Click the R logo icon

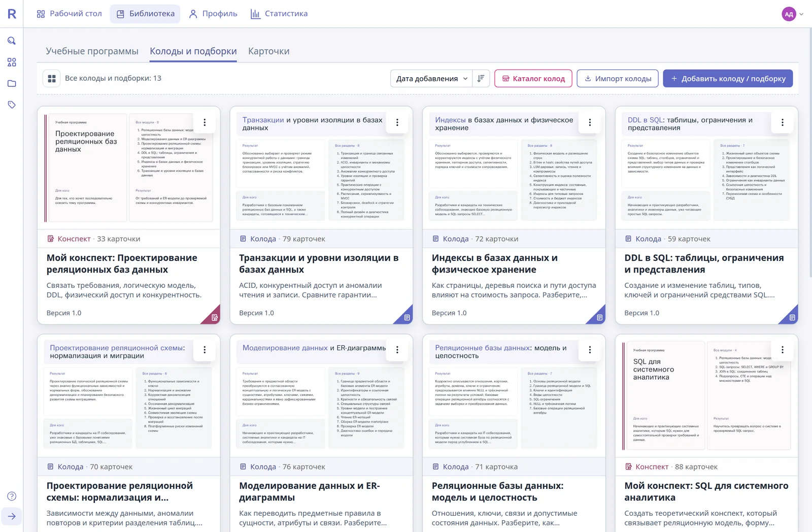tap(12, 14)
